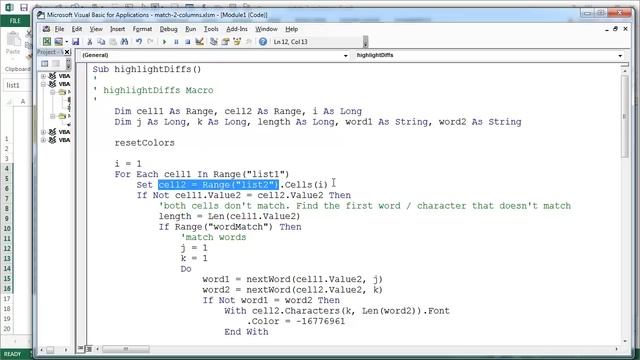Image resolution: width=640 pixels, height=360 pixels.
Task: Open the Window menu
Action: coord(266,29)
